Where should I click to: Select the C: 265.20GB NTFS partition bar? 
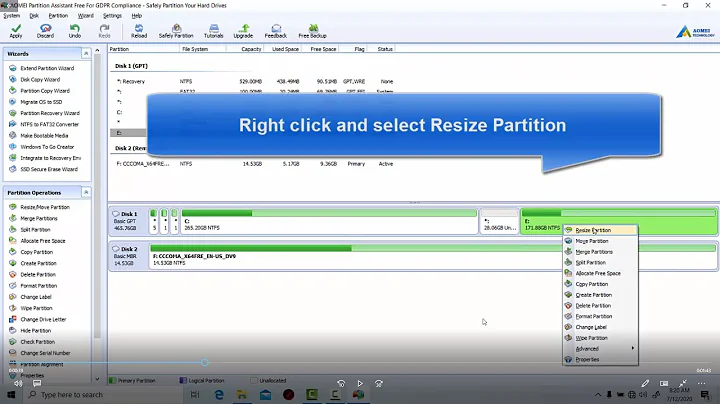(329, 221)
